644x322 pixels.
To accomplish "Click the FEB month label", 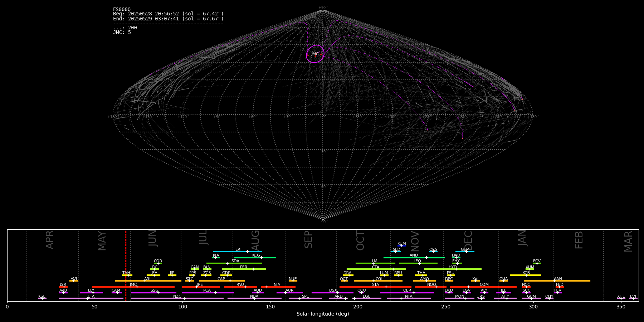I will point(579,240).
